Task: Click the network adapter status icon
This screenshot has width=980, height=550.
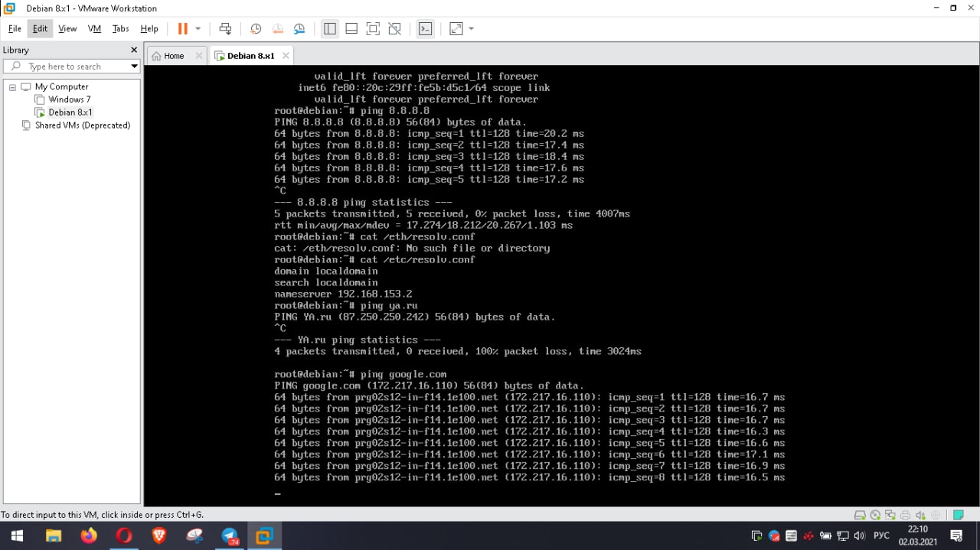Action: [x=890, y=515]
